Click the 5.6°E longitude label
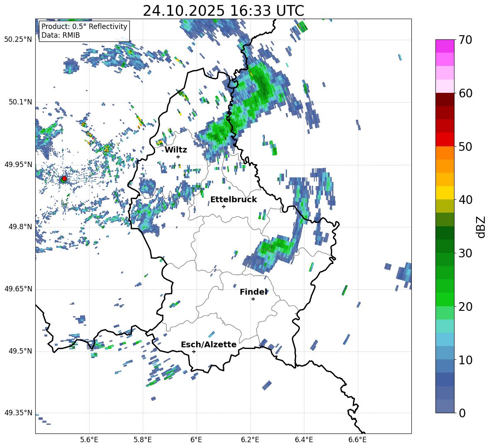The image size is (491, 448). tap(89, 440)
